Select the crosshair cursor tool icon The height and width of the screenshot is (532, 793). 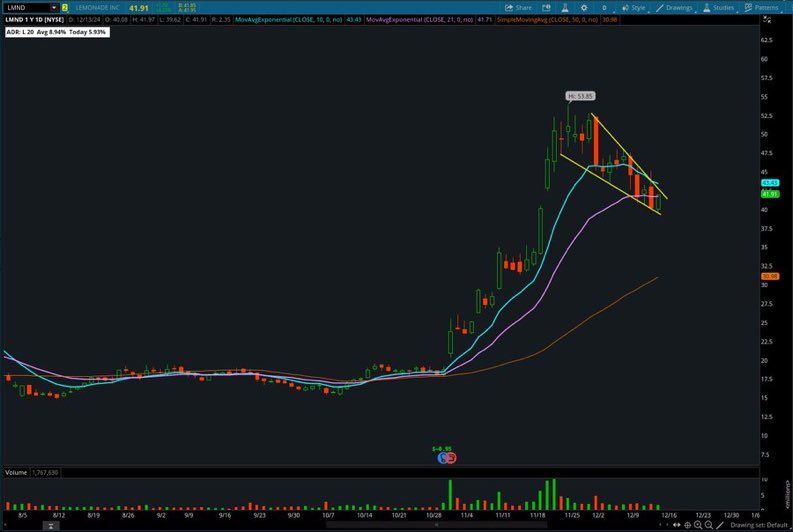687,525
